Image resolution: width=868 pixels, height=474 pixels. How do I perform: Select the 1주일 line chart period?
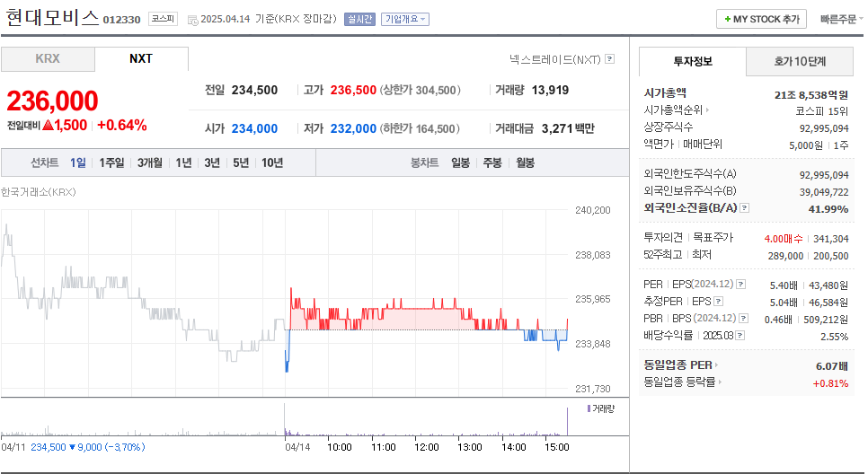pos(111,162)
